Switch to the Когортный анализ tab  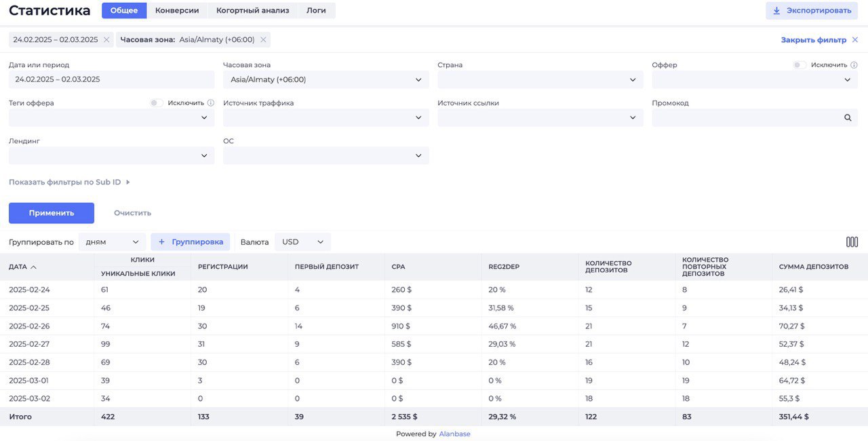[x=252, y=11]
